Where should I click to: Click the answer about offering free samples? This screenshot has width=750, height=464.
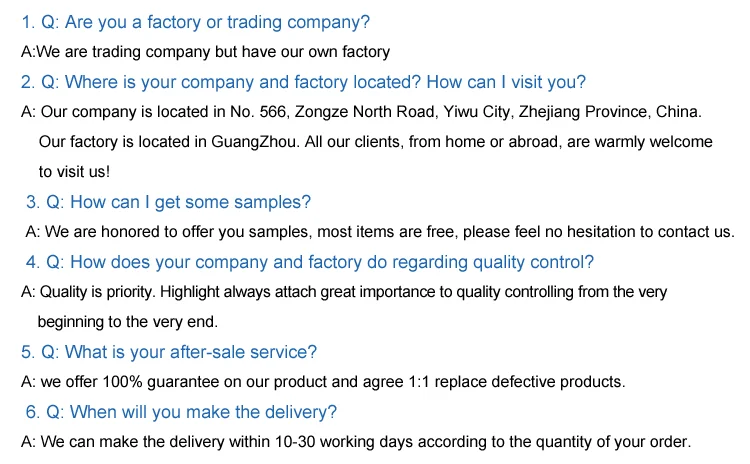(x=380, y=232)
